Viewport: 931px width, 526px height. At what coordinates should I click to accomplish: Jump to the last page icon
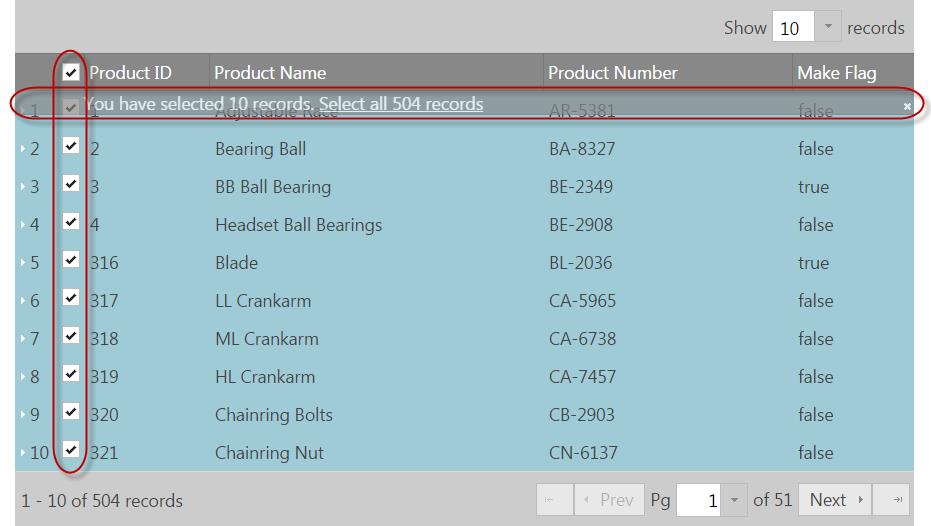point(897,500)
